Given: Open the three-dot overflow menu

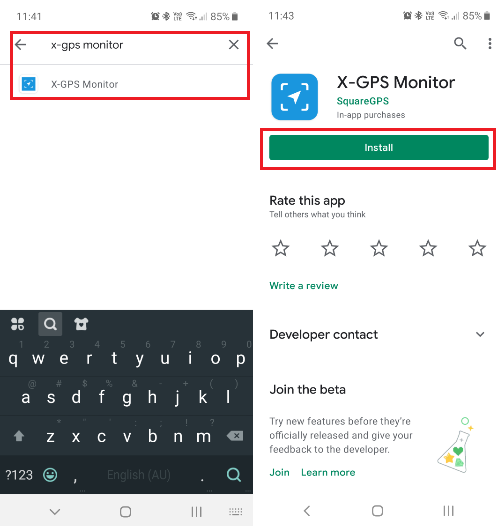Looking at the screenshot, I should pyautogui.click(x=489, y=43).
